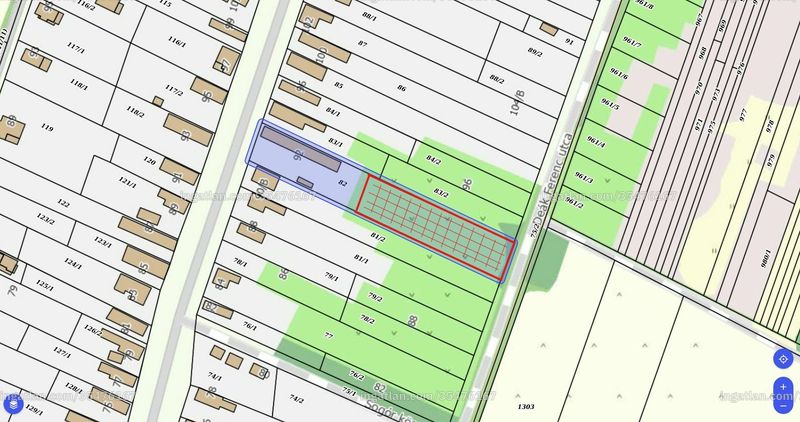Image resolution: width=800 pixels, height=422 pixels.
Task: Center map on current location
Action: click(x=783, y=359)
